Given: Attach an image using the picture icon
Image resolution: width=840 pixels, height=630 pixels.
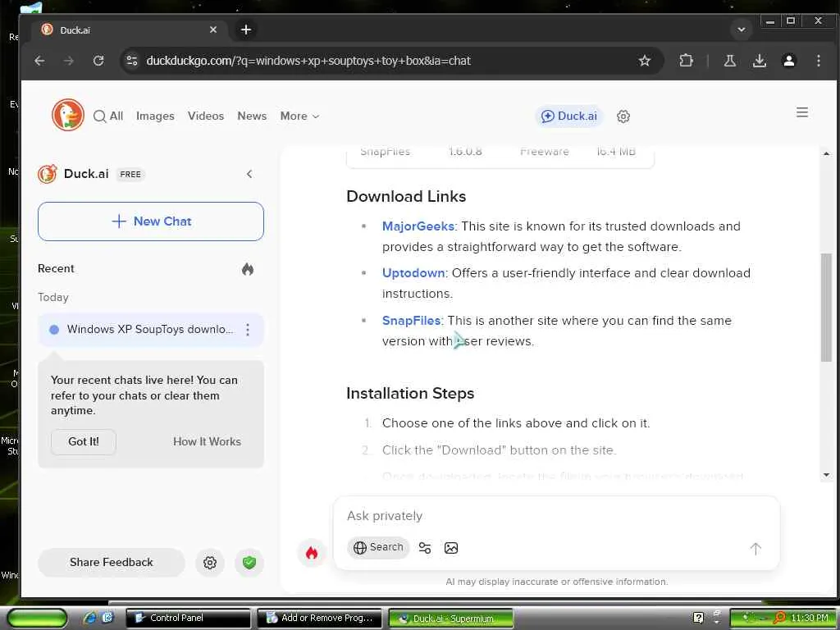Looking at the screenshot, I should click(x=451, y=548).
